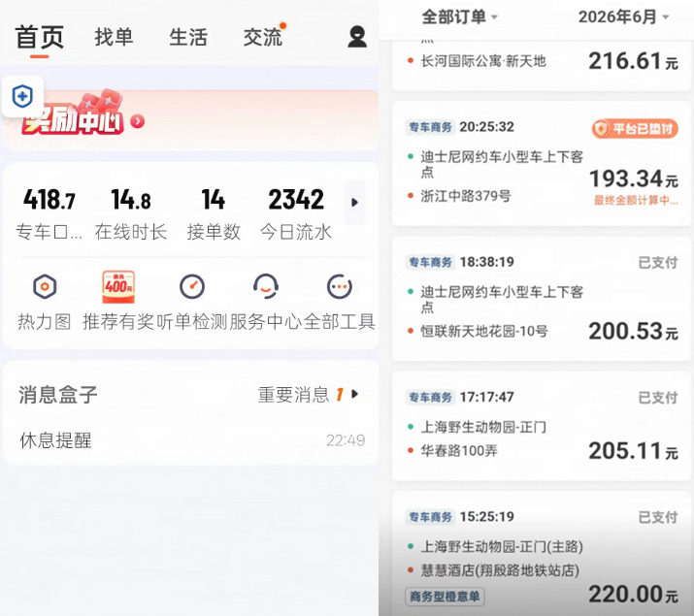Open the 20:25:32 order to 浙江中路379号

[x=542, y=164]
